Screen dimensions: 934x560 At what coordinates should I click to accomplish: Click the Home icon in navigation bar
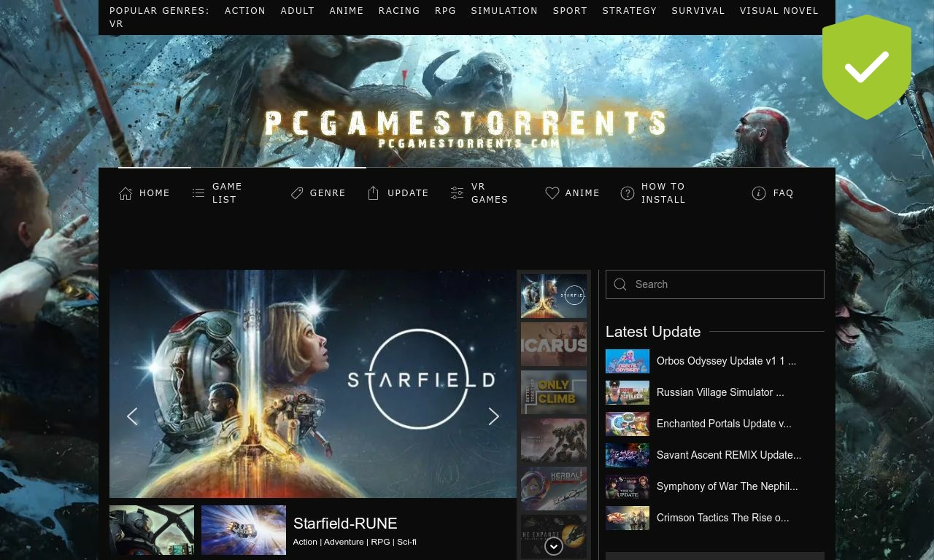click(126, 192)
